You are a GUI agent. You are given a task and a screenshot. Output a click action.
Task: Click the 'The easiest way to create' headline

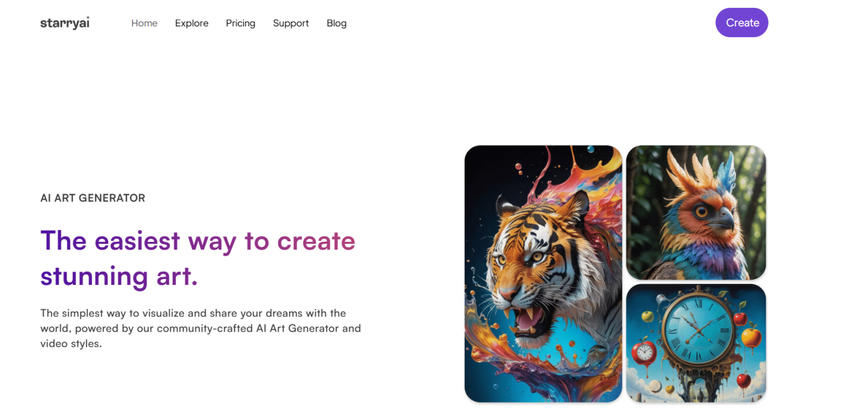(198, 241)
